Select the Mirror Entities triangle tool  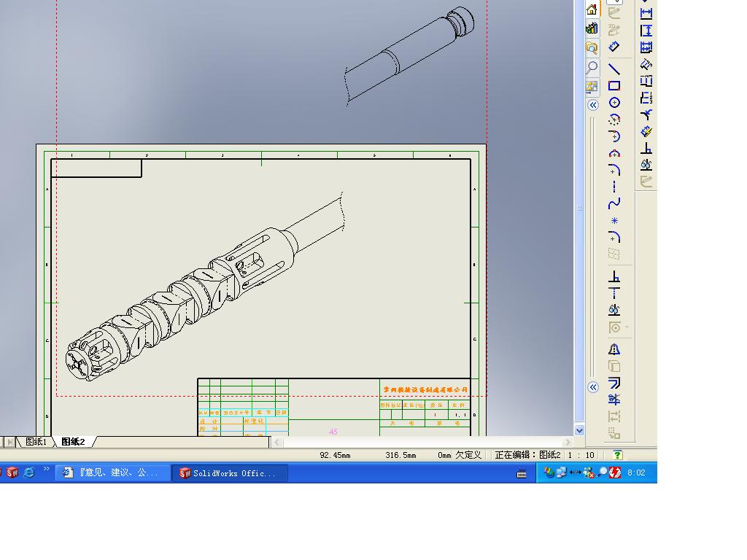pyautogui.click(x=614, y=349)
